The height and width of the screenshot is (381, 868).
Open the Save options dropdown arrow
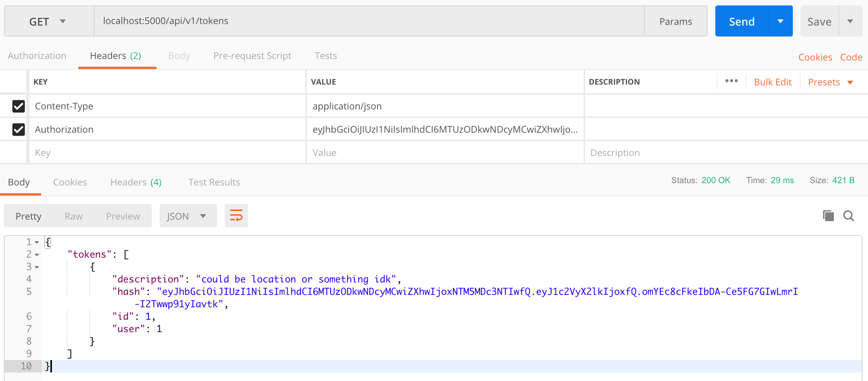850,21
